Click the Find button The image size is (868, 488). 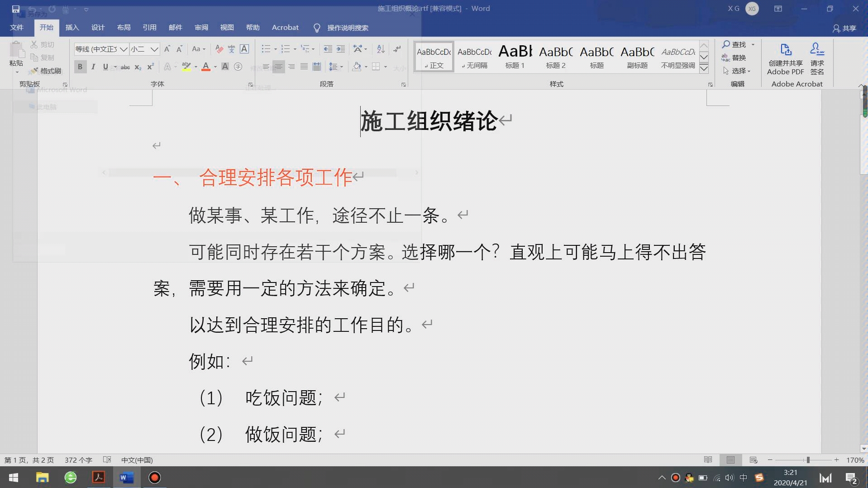coord(734,44)
